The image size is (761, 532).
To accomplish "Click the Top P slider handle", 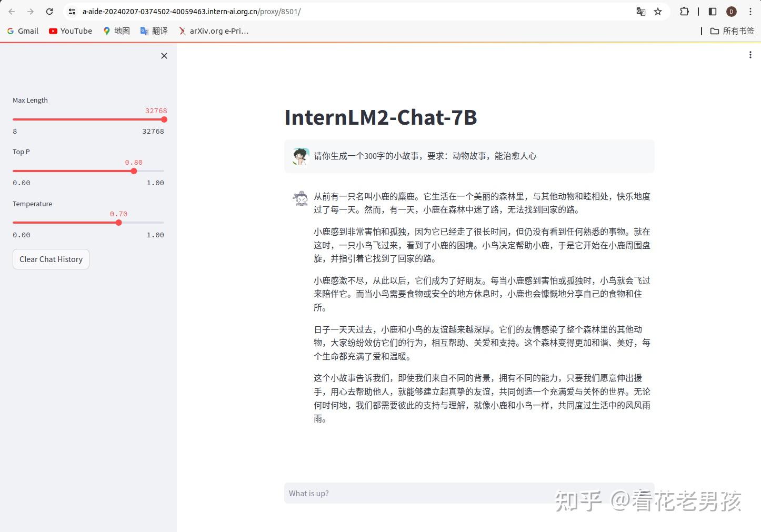I will [x=134, y=170].
